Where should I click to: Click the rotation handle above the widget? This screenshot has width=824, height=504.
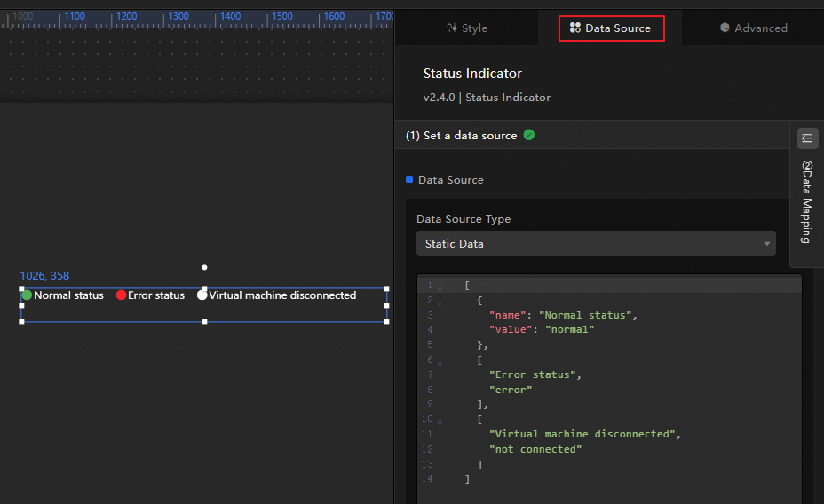204,267
